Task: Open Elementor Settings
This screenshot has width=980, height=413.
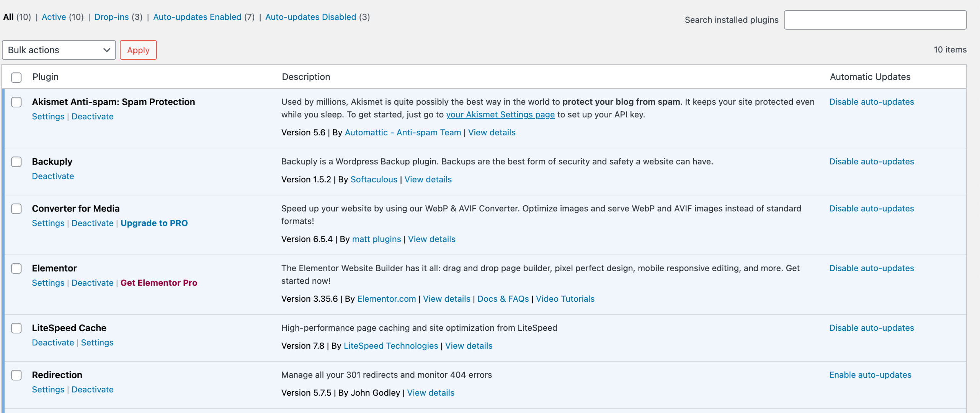Action: click(48, 283)
